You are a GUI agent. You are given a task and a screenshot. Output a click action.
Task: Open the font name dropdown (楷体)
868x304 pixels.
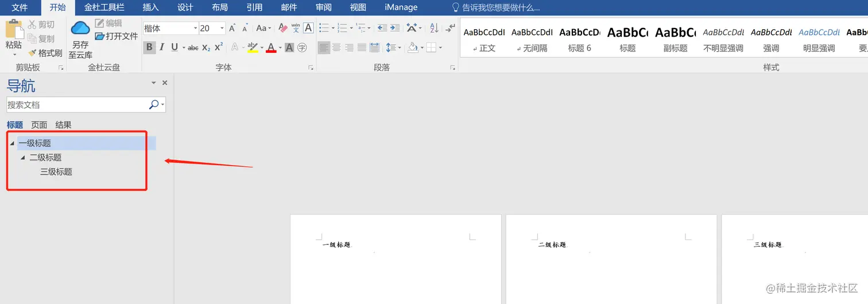pyautogui.click(x=195, y=28)
